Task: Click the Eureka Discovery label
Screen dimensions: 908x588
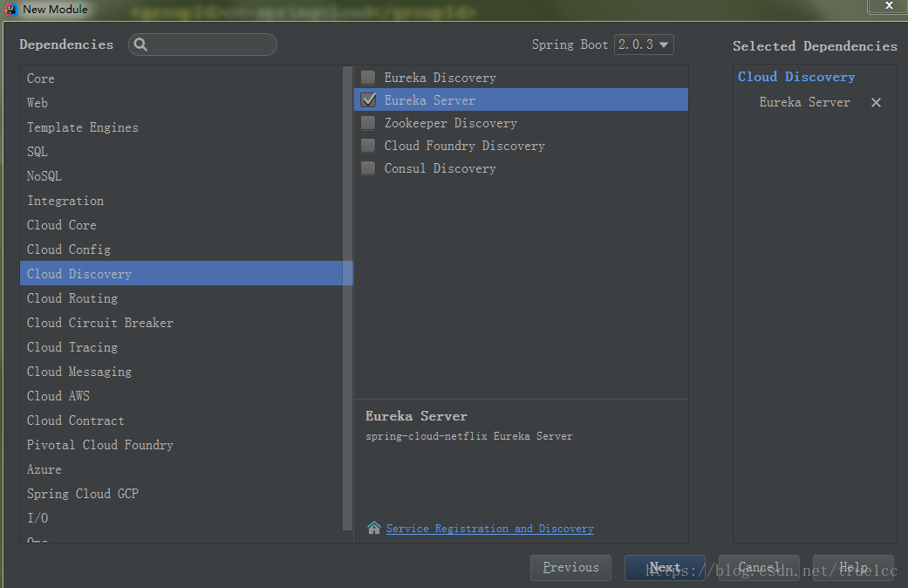Action: [x=440, y=78]
